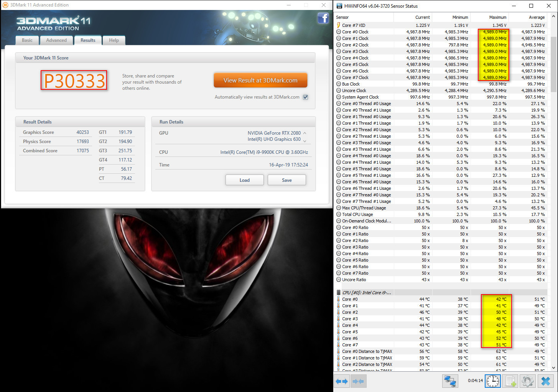Viewport: 558px width, 392px height.
Task: Click HWiNFO collapse arrows icon
Action: point(358,381)
